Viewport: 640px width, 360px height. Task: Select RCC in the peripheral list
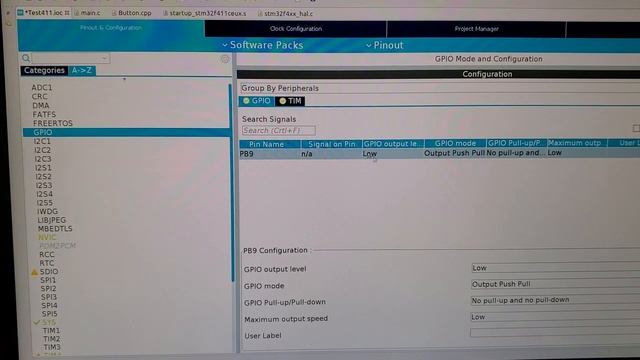(x=47, y=255)
